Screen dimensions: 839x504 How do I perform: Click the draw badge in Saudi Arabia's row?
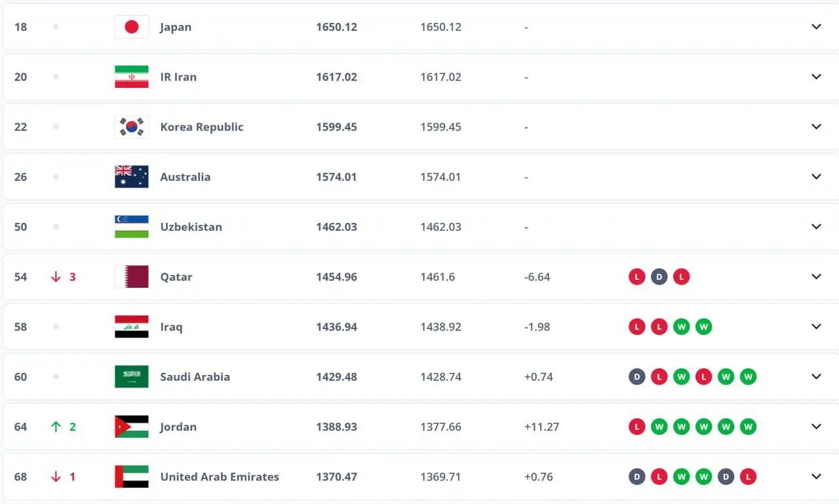(x=636, y=377)
